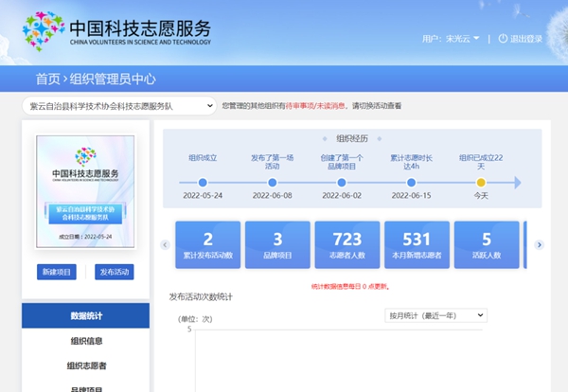Select the 数据统计 sidebar menu item
568x392 pixels.
pos(86,315)
